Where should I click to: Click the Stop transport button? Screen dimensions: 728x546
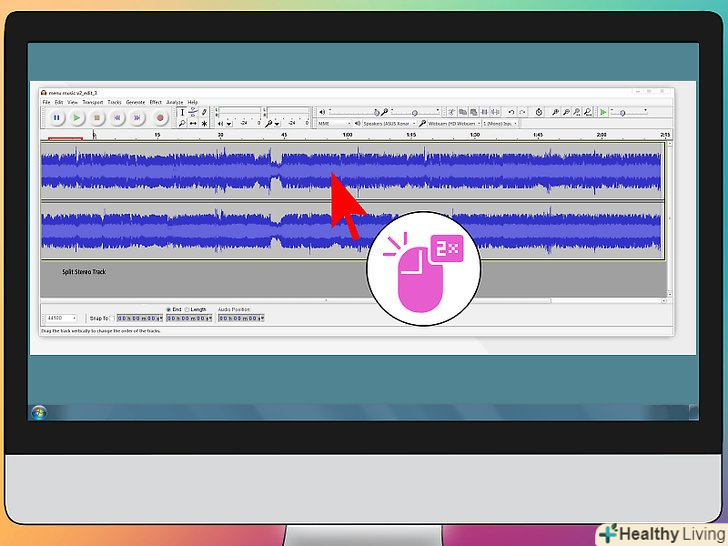click(x=97, y=118)
